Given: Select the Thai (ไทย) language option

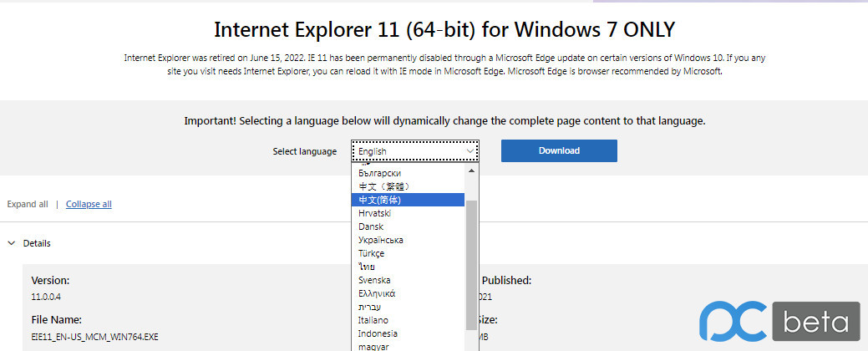Looking at the screenshot, I should 408,267.
